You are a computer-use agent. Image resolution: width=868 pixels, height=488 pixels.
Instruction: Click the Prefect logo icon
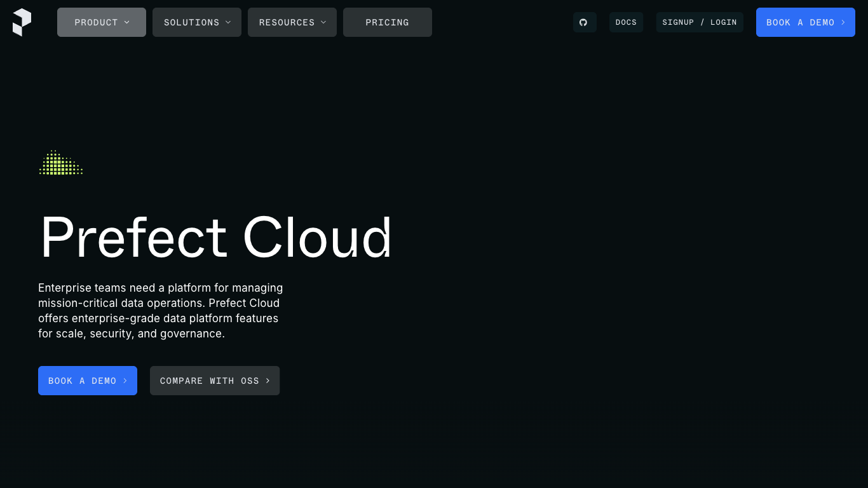tap(22, 22)
